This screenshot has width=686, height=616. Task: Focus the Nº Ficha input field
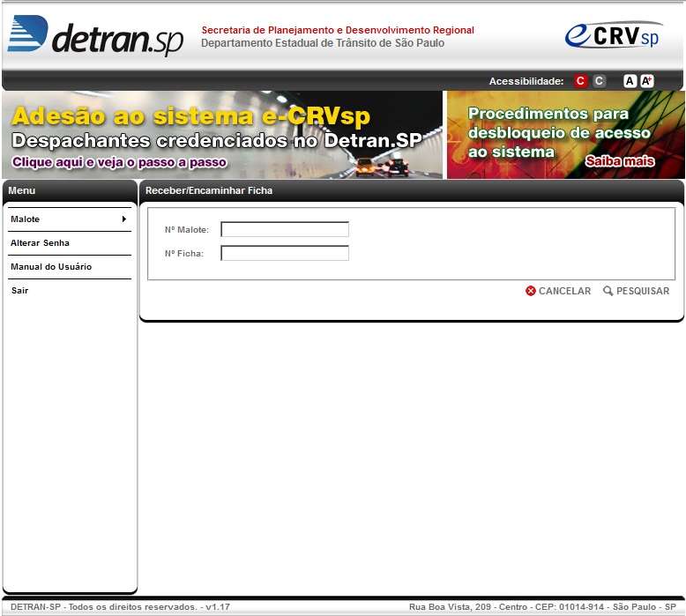click(x=285, y=253)
